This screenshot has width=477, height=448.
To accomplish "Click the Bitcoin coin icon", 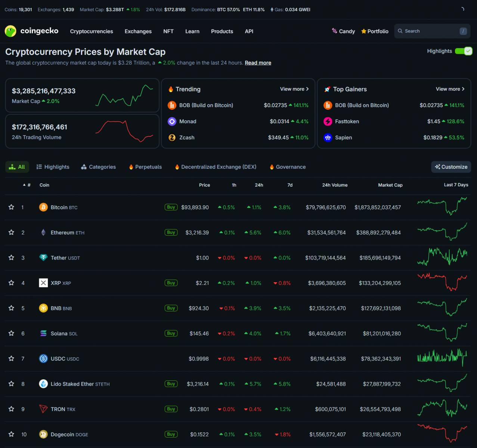I will (x=43, y=207).
